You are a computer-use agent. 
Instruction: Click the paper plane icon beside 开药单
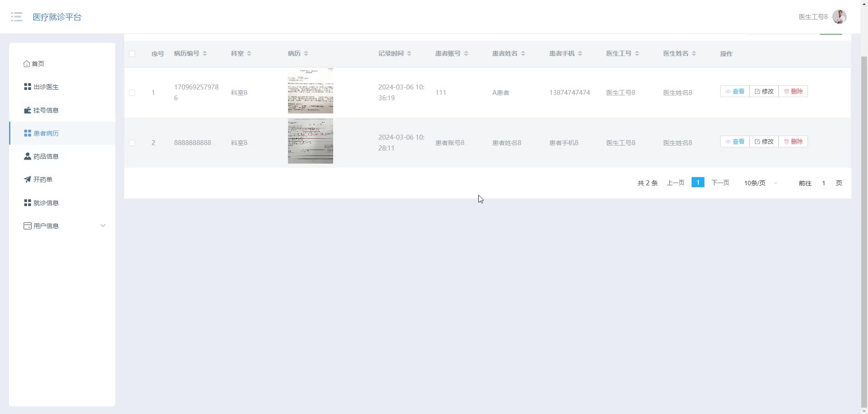click(x=28, y=179)
